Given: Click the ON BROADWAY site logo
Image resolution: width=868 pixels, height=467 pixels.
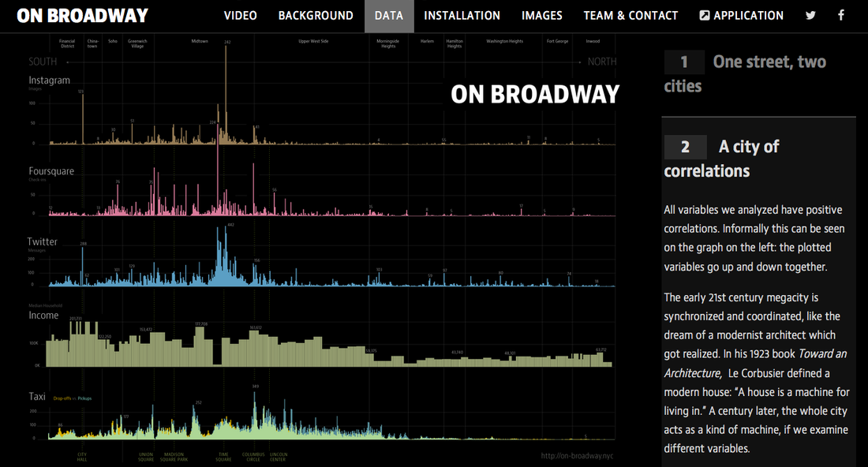Looking at the screenshot, I should coord(83,16).
